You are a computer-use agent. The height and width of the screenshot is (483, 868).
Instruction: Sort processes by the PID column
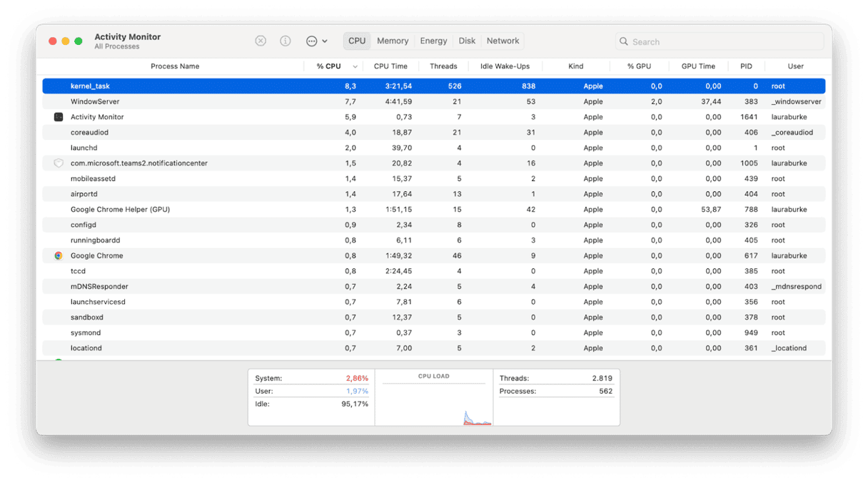point(746,66)
